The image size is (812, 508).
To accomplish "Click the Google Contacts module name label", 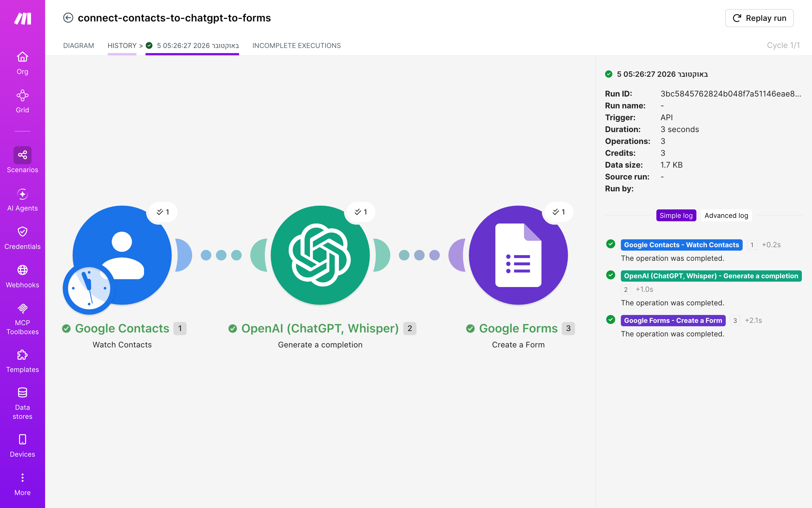I will tap(122, 328).
